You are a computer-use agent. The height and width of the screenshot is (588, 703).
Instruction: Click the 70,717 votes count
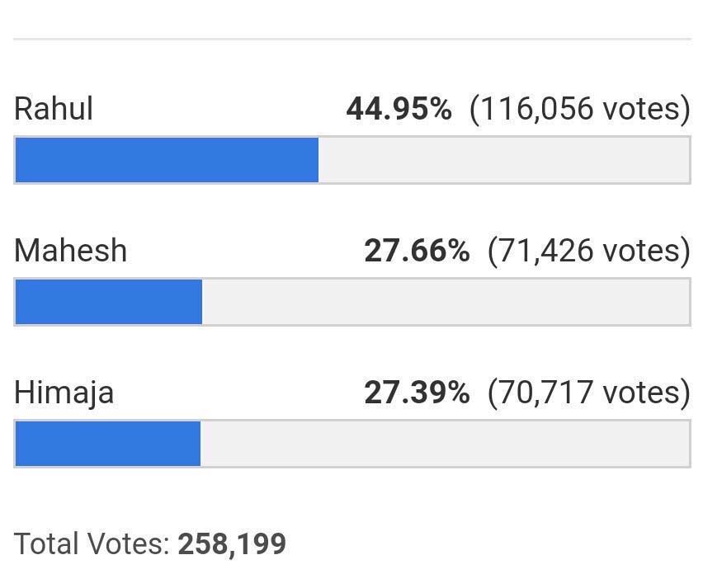tap(588, 393)
